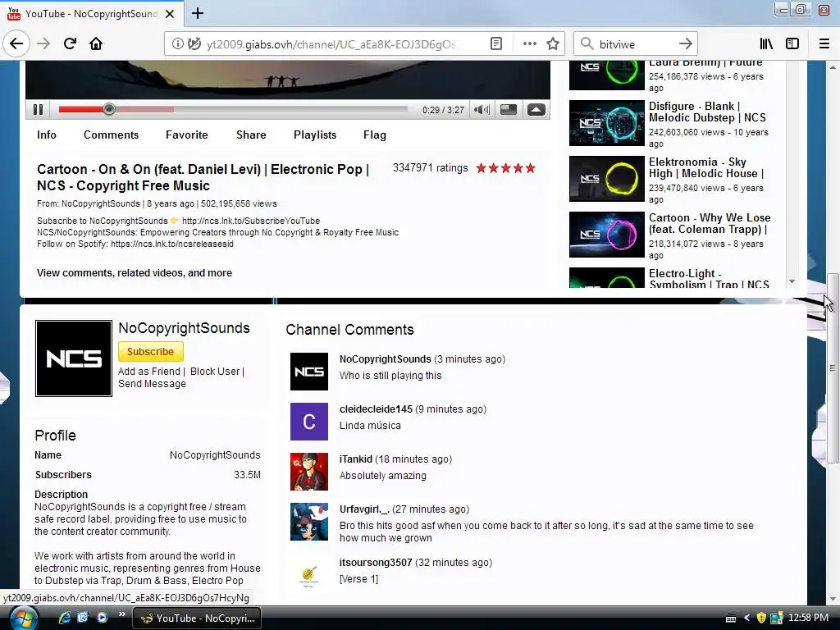
Task: Click the security shield tray icon
Action: tap(760, 618)
